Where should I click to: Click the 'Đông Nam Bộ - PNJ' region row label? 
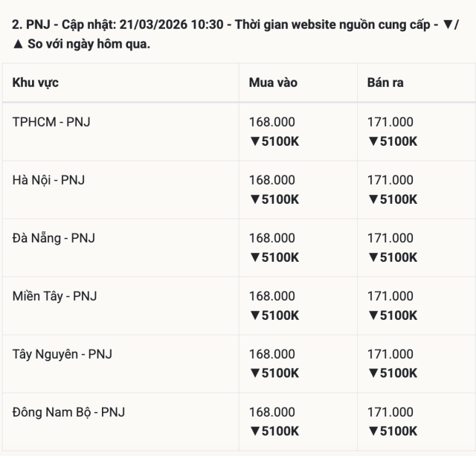point(69,412)
